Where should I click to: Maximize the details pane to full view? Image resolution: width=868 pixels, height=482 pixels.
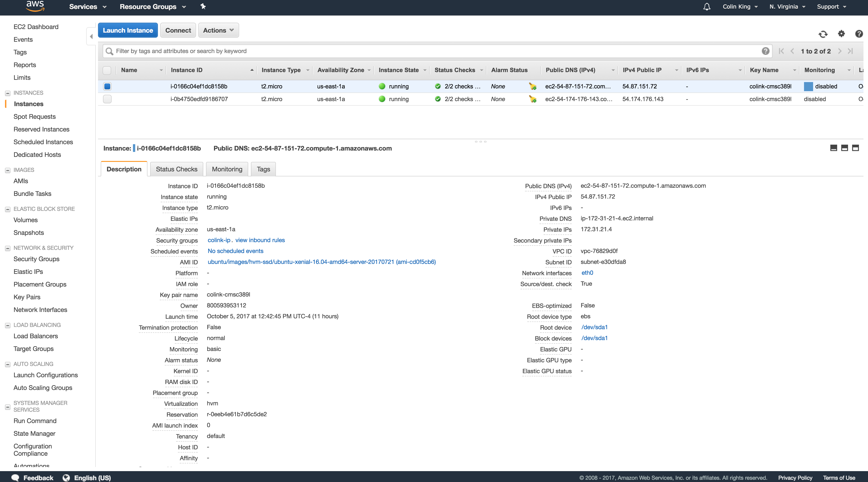point(855,148)
